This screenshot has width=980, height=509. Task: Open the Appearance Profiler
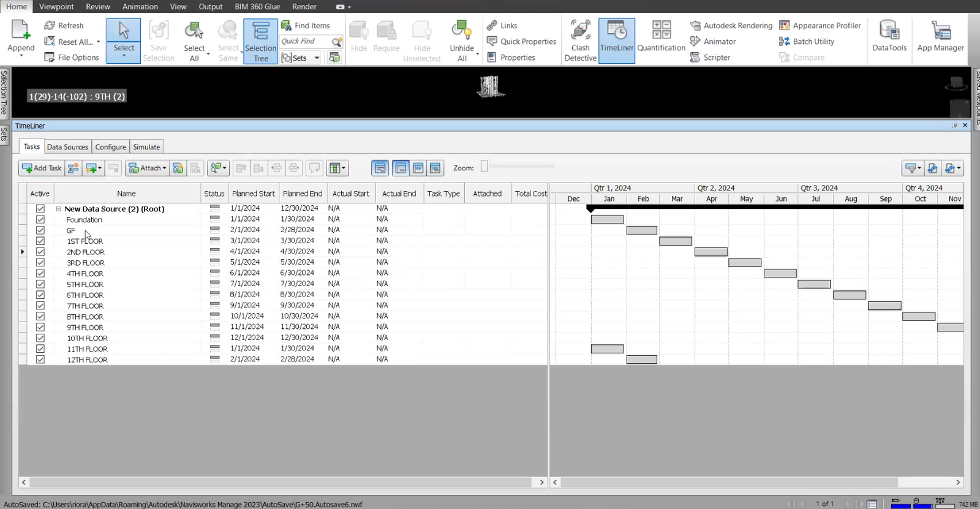pyautogui.click(x=820, y=26)
